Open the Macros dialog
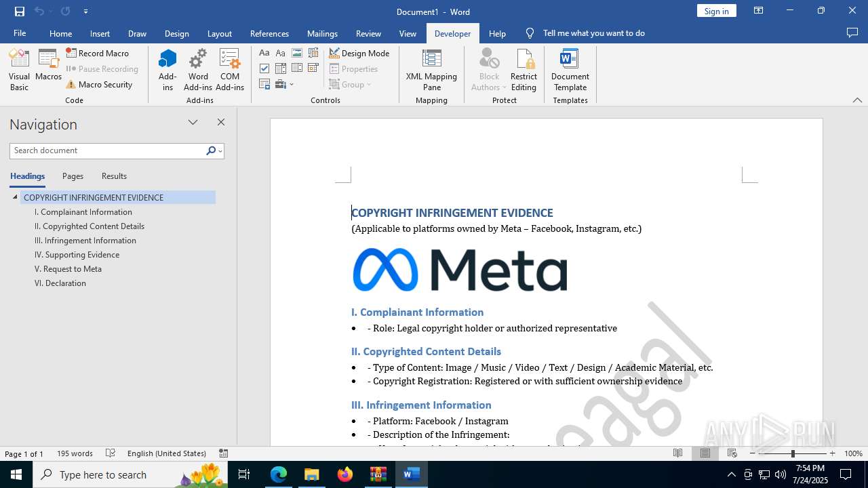 click(48, 66)
